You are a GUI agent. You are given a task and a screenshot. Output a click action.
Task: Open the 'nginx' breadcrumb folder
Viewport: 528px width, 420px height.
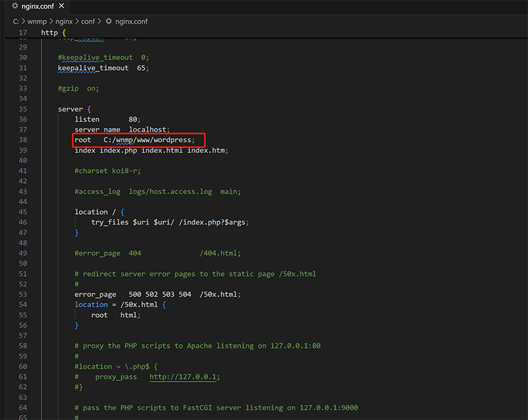point(64,22)
